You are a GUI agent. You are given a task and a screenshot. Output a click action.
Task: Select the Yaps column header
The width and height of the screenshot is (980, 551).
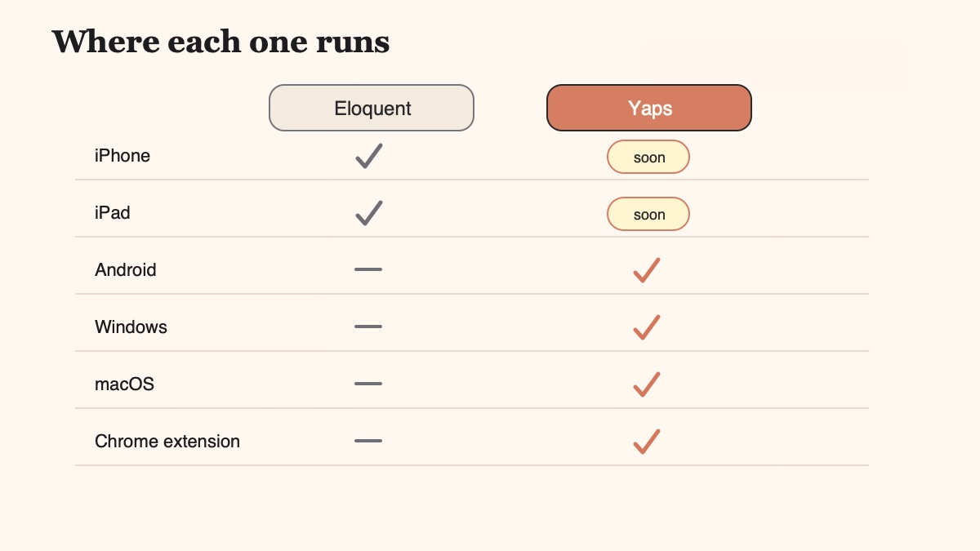click(x=649, y=108)
